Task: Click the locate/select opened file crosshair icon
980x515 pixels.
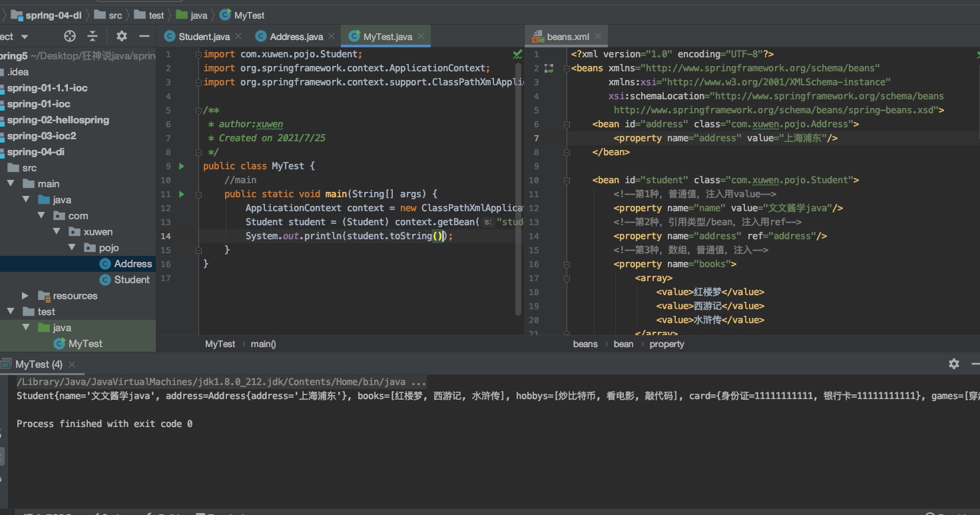Action: tap(70, 36)
